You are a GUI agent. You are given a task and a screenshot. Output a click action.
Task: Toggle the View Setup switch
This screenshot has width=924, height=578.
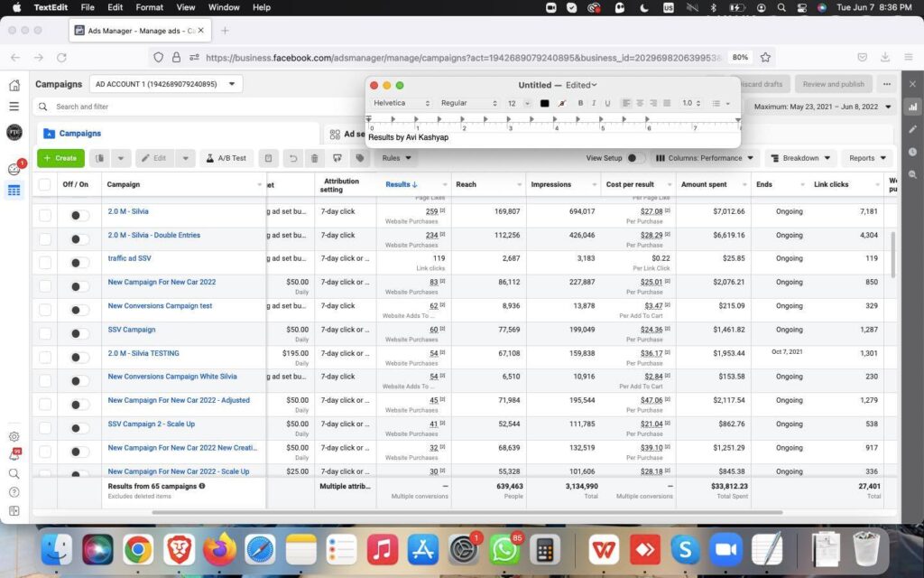coord(636,158)
